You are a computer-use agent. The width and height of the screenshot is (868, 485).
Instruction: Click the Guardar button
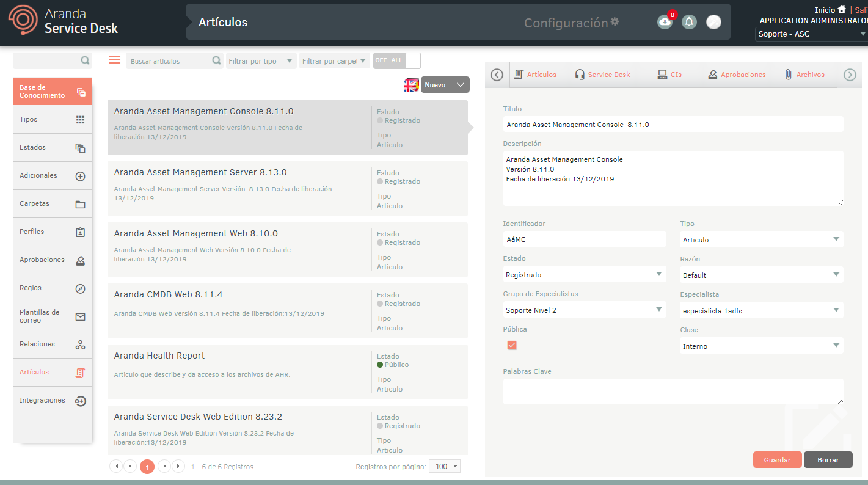[x=778, y=460]
